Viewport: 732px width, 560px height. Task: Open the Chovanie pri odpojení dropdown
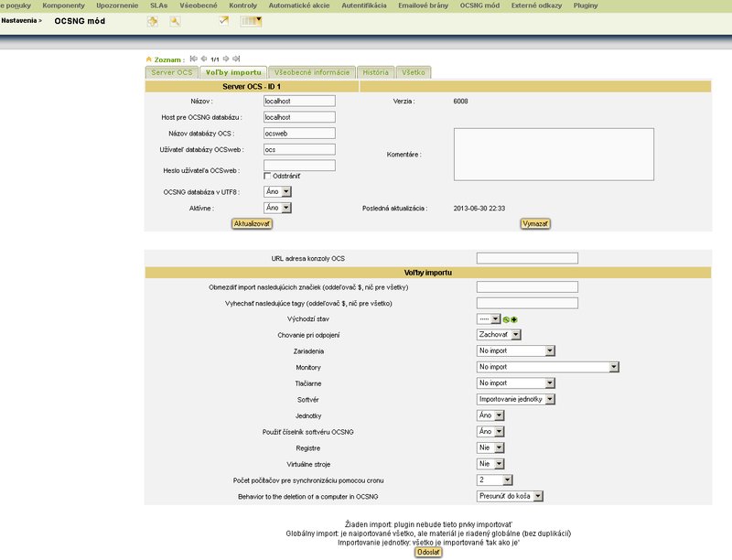click(x=499, y=335)
